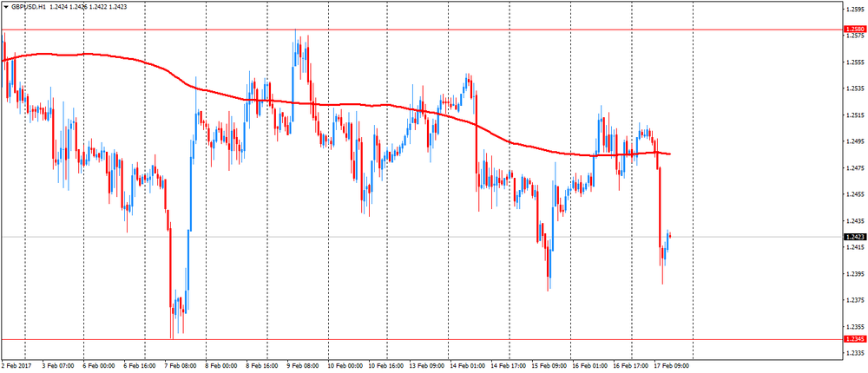Click the GBPUSD,H1 chart title text

28,7
